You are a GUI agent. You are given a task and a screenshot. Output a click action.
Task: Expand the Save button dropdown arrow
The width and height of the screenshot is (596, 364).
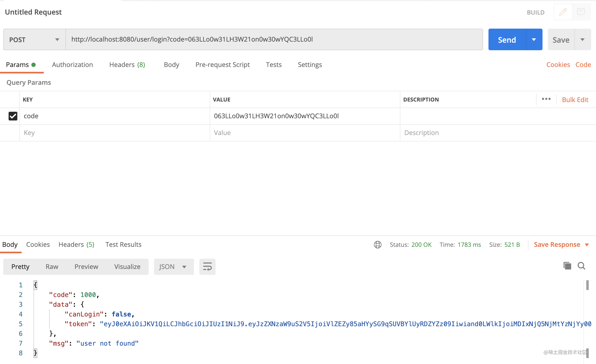pos(582,40)
